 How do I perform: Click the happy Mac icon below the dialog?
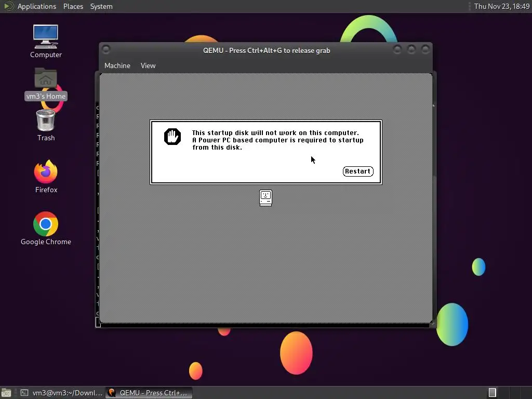tap(265, 198)
